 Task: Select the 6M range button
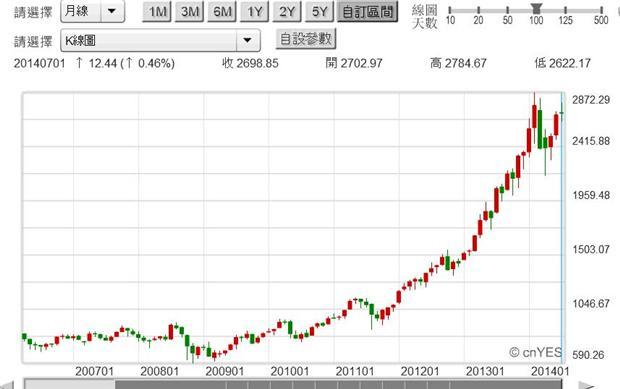222,11
